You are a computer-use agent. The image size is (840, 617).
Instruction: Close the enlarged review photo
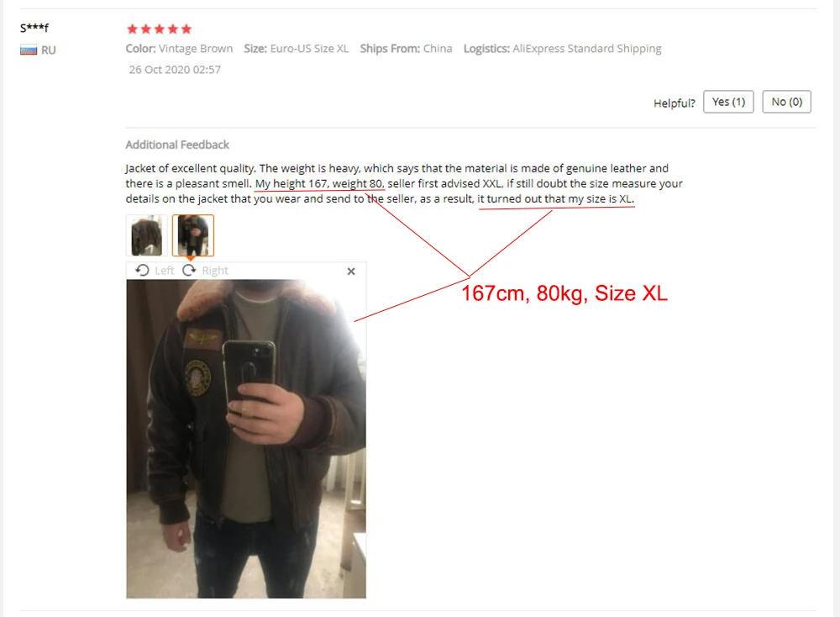point(351,272)
